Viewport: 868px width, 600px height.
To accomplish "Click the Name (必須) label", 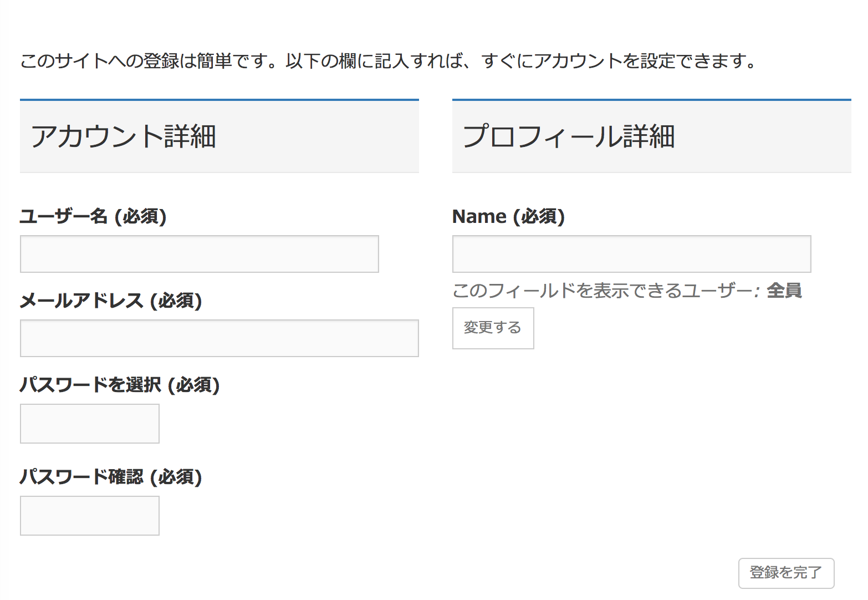I will (x=508, y=216).
